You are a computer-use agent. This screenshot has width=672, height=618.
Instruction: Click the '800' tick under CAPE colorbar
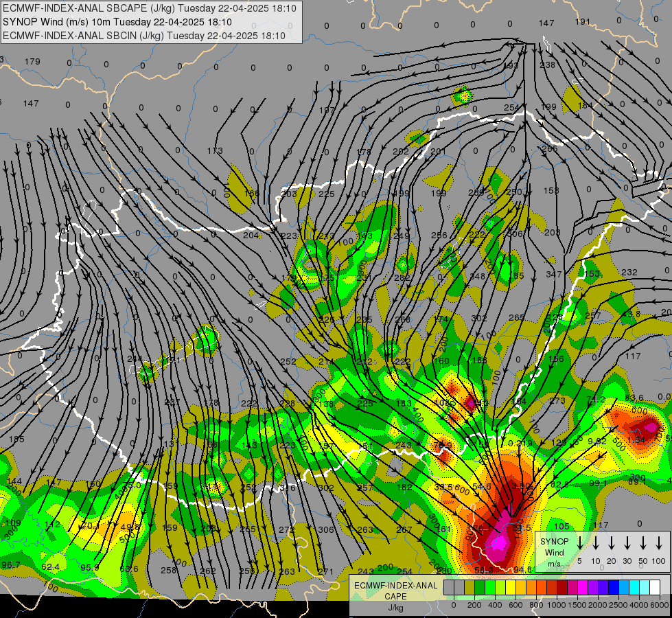[536, 605]
